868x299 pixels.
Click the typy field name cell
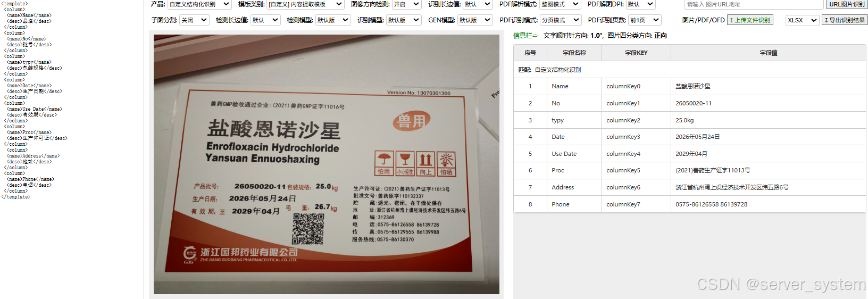tap(574, 120)
